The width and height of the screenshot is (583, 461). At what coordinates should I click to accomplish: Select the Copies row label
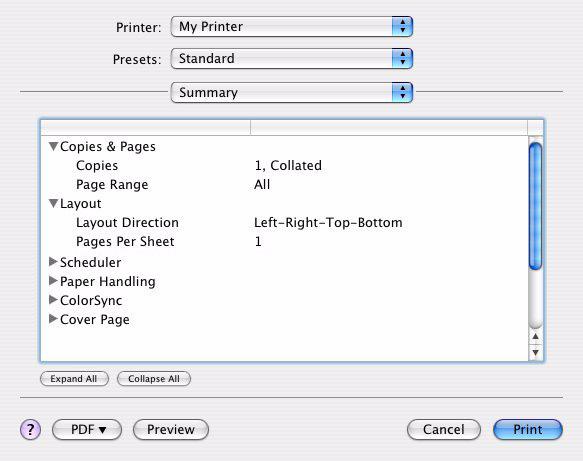coord(97,165)
